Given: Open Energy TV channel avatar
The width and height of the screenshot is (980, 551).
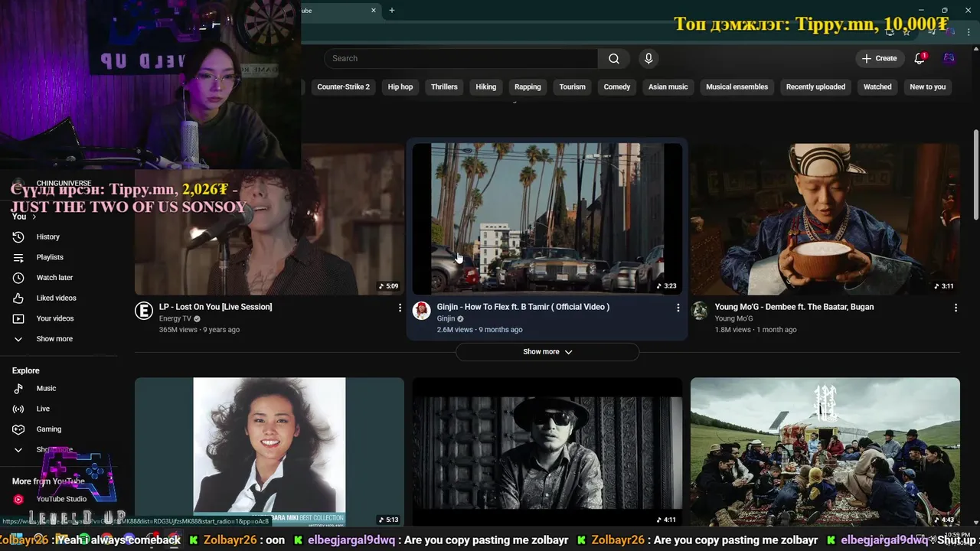Looking at the screenshot, I should [143, 310].
